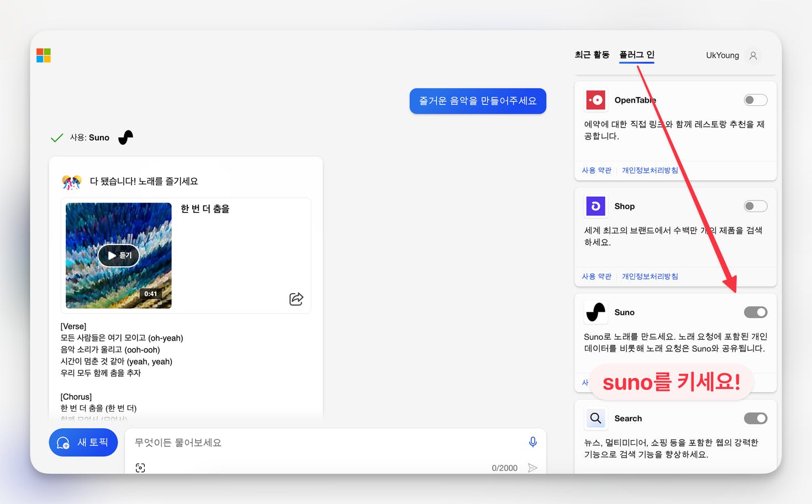Click the 0/2000 character counter
The height and width of the screenshot is (504, 812).
point(505,468)
